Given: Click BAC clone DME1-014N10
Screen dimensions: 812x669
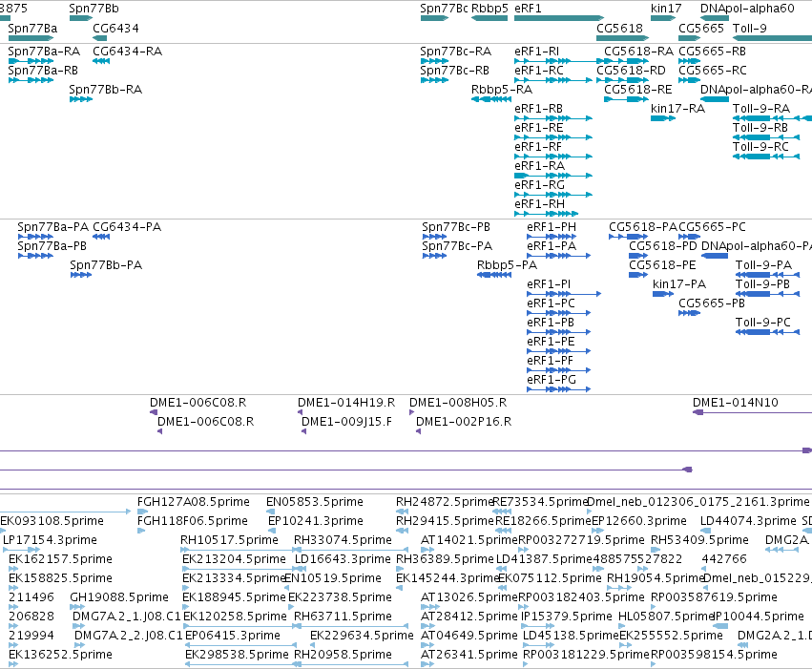Looking at the screenshot, I should (736, 403).
